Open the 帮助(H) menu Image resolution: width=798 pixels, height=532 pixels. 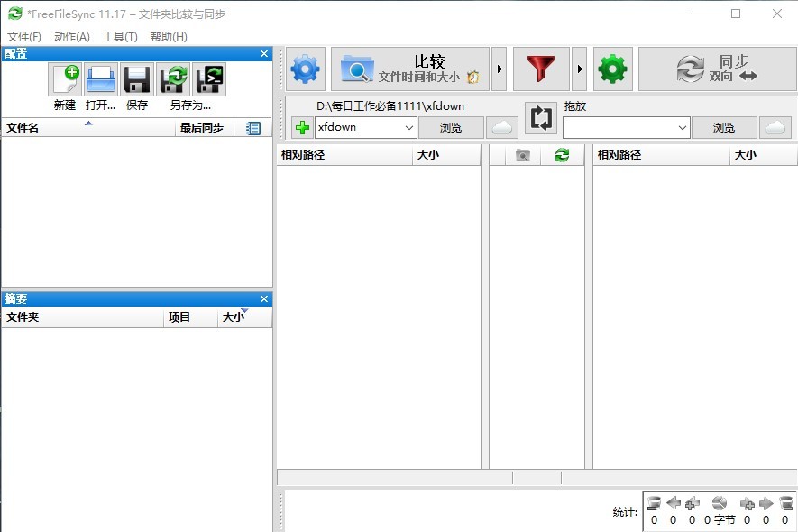pyautogui.click(x=169, y=37)
